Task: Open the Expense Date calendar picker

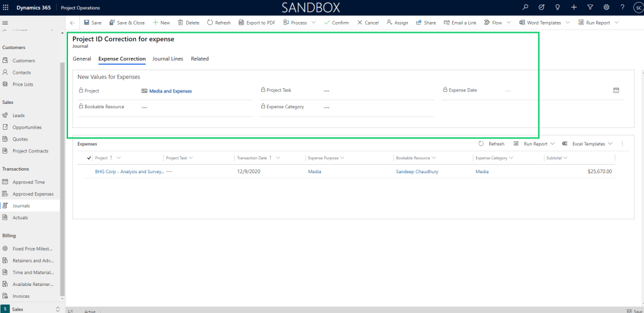Action: (616, 90)
